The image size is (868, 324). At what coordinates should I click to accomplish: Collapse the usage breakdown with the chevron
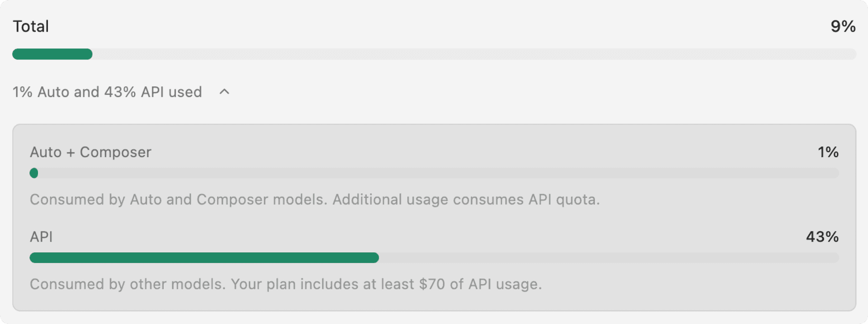pyautogui.click(x=224, y=92)
